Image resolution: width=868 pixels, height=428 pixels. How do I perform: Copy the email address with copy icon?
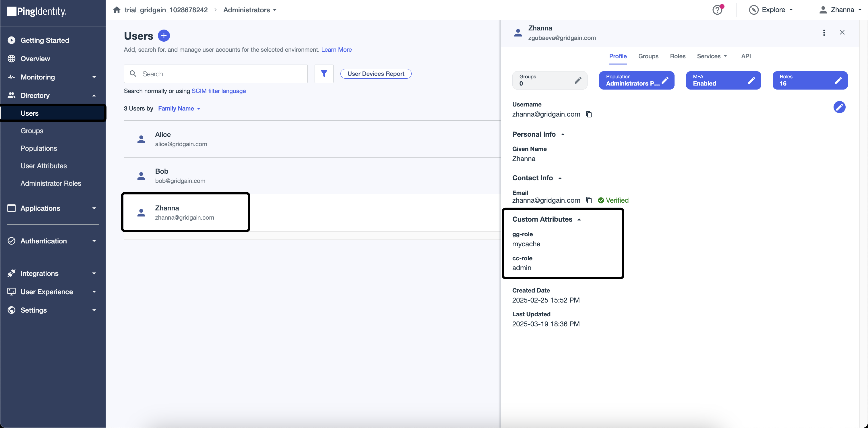pyautogui.click(x=589, y=200)
